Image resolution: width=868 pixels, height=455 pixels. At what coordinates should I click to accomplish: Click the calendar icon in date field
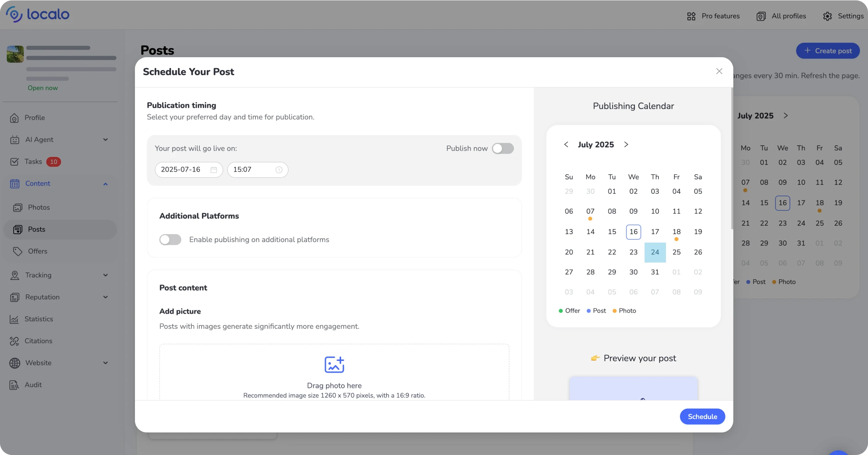point(214,170)
